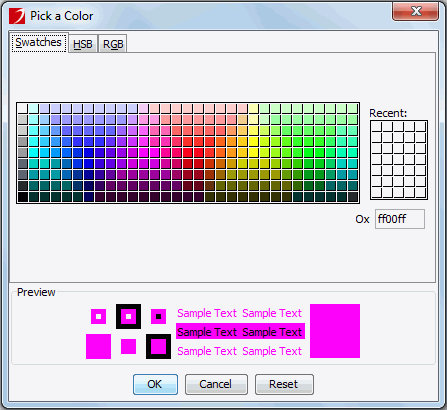Image resolution: width=447 pixels, height=410 pixels.
Task: Click the hex color code field
Action: pos(400,219)
